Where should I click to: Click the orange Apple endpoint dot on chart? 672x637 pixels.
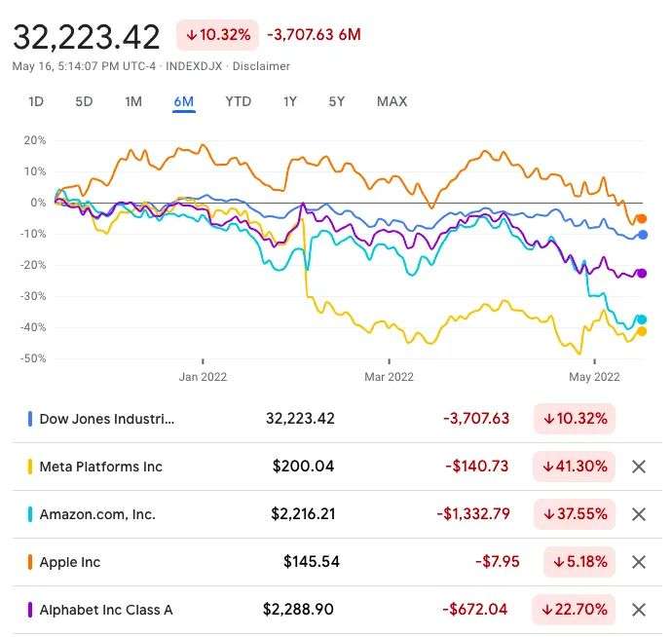click(x=641, y=219)
